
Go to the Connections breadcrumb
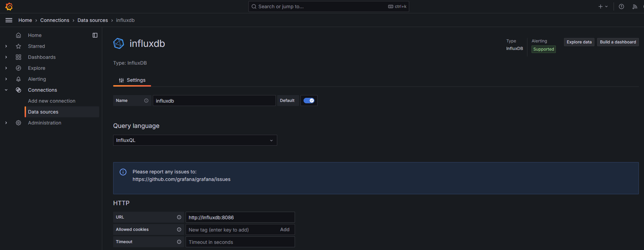(x=55, y=20)
